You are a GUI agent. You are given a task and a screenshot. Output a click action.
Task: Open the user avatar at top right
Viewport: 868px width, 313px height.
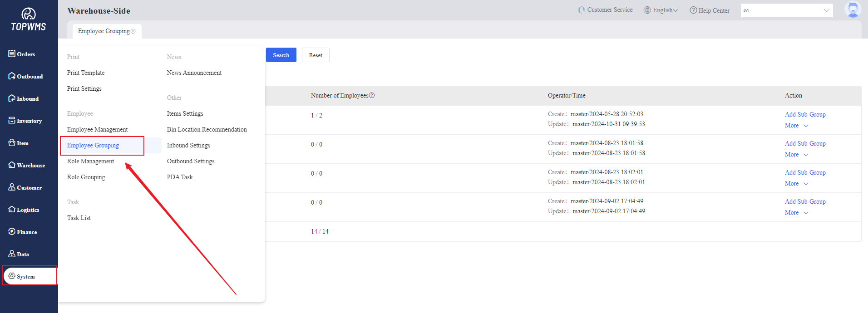(852, 10)
